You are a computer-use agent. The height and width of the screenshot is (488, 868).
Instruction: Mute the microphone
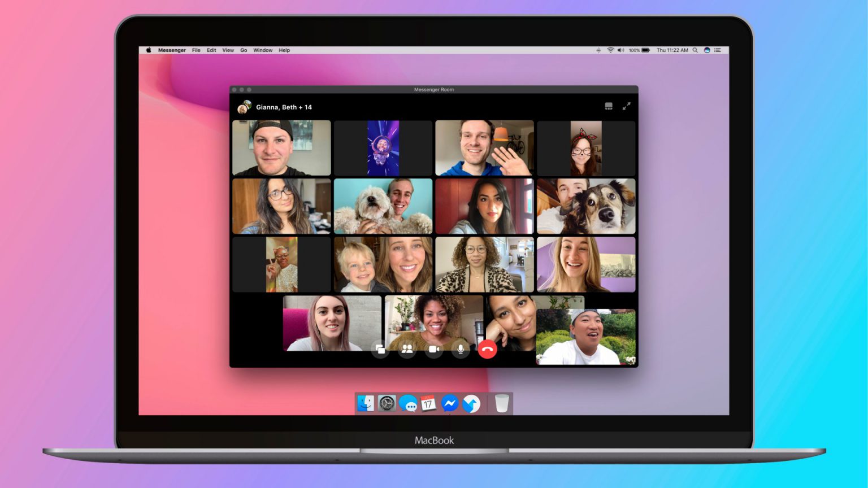click(461, 349)
